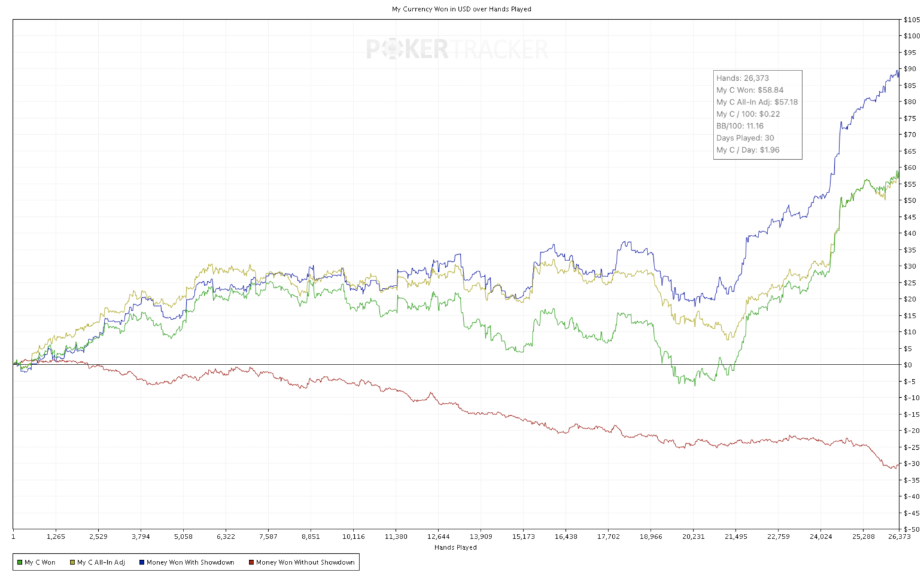Click 'BB/100: 11.16' in the tooltip
The height and width of the screenshot is (573, 924).
pyautogui.click(x=740, y=126)
